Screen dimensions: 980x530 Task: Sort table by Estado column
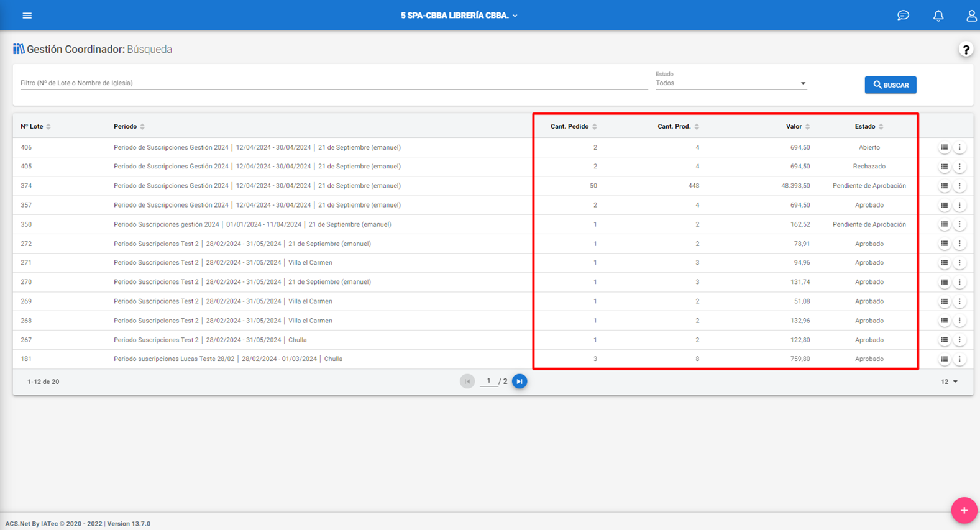pos(869,127)
